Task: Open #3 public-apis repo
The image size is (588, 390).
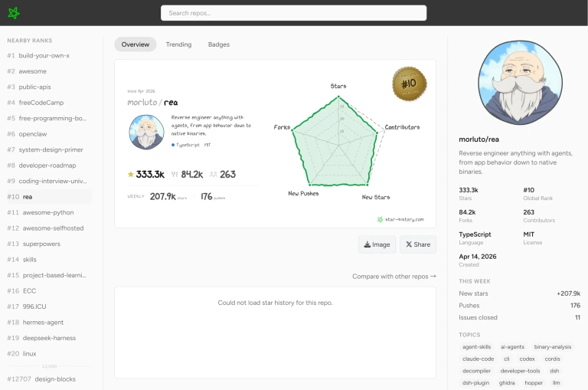Action: tap(49, 87)
